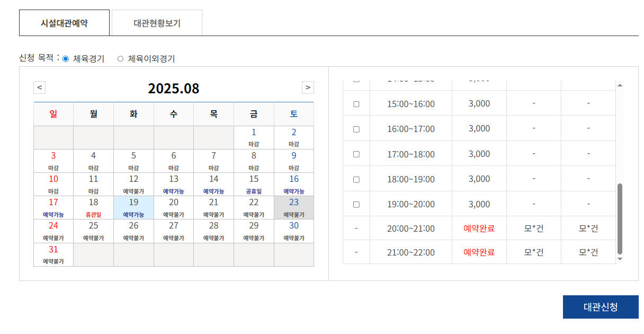Click the highlighted date August 19
Viewport: 644px width, 334px height.
[x=133, y=207]
